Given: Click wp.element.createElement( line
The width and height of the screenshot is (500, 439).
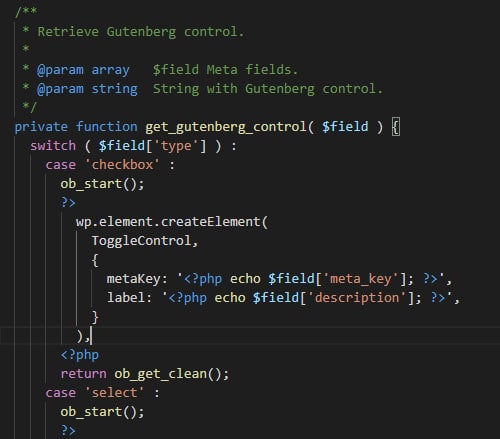Looking at the screenshot, I should click(172, 222).
